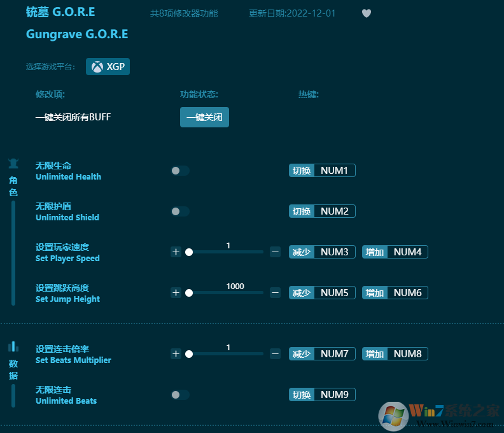Viewport: 504px width, 433px height.
Task: Click the Set Jump Height slider handle
Action: point(189,293)
